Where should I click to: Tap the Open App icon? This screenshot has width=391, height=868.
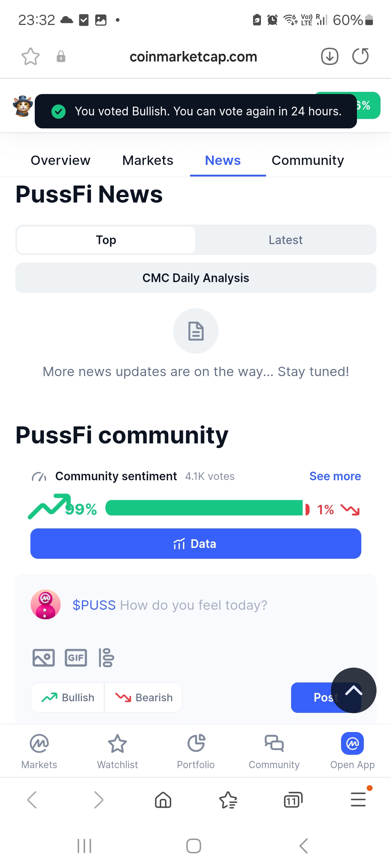point(352,744)
